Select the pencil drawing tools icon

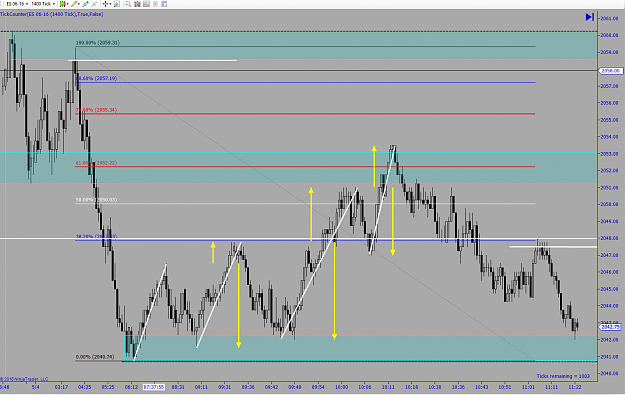74,4
